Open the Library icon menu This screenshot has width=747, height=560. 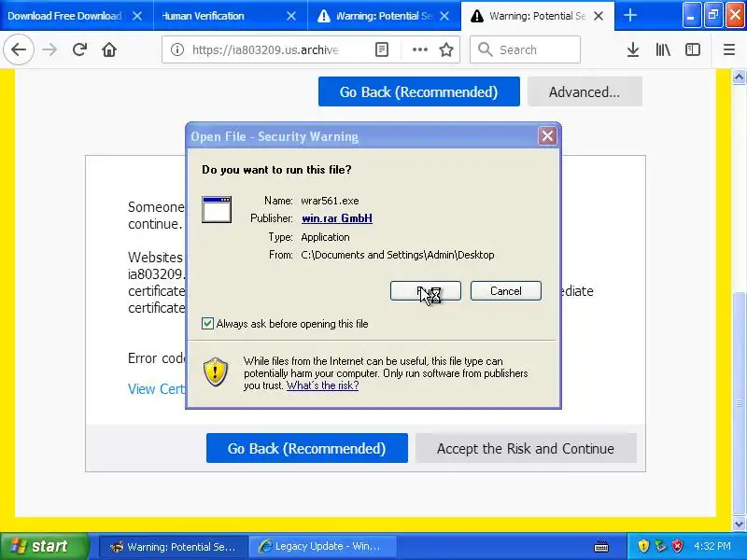(x=663, y=49)
